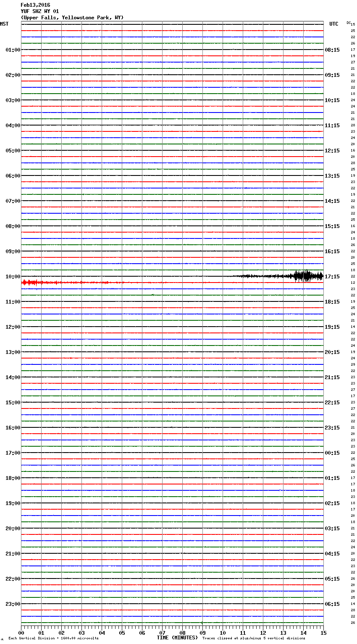Image resolution: width=357 pixels, height=644 pixels.
Task: Click the Upper Falls, Yellowstone Park location title
Action: [72, 18]
